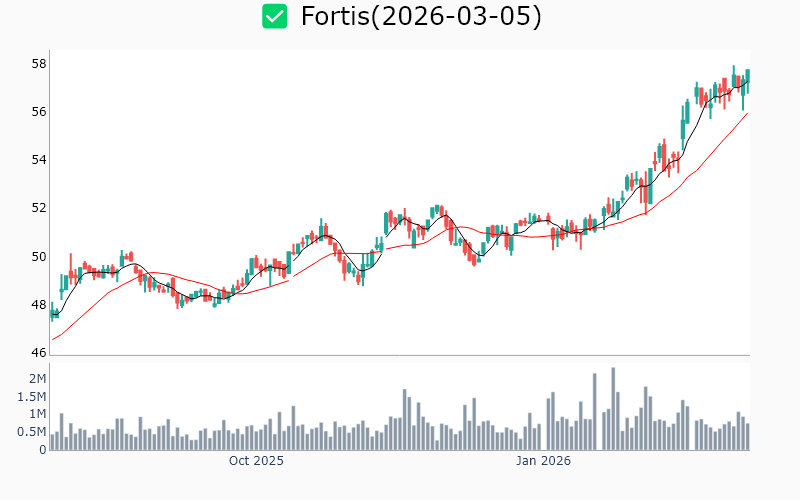The width and height of the screenshot is (800, 500).
Task: Click the 46 price axis label
Action: coord(39,353)
